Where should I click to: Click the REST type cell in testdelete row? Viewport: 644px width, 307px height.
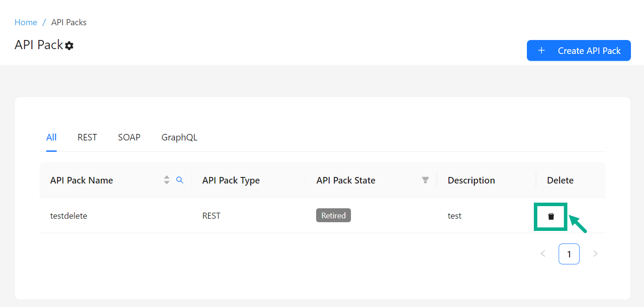click(211, 216)
